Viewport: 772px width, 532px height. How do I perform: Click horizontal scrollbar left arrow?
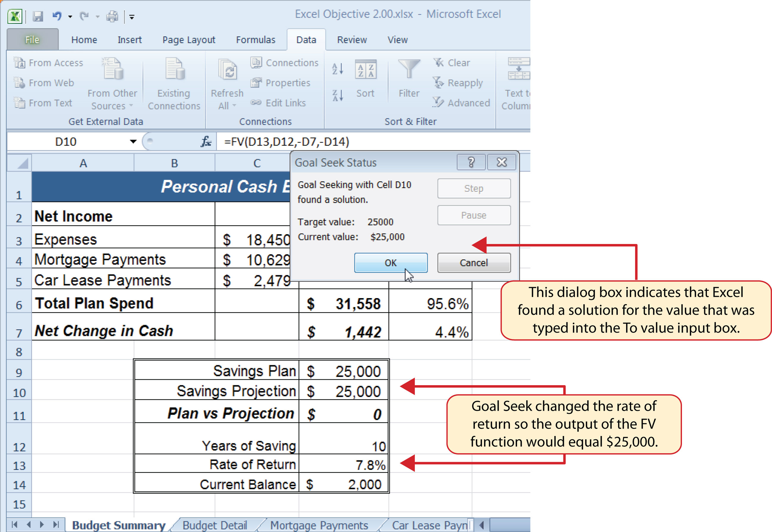[x=482, y=525]
